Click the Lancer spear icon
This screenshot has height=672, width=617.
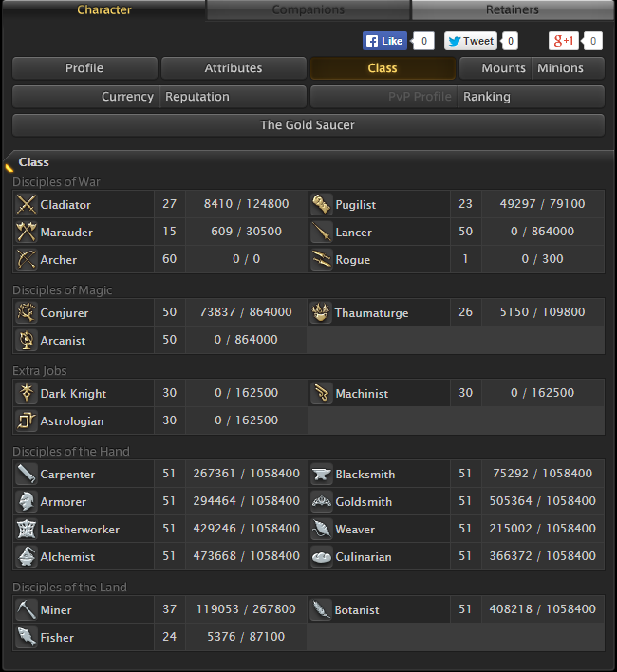tap(322, 232)
